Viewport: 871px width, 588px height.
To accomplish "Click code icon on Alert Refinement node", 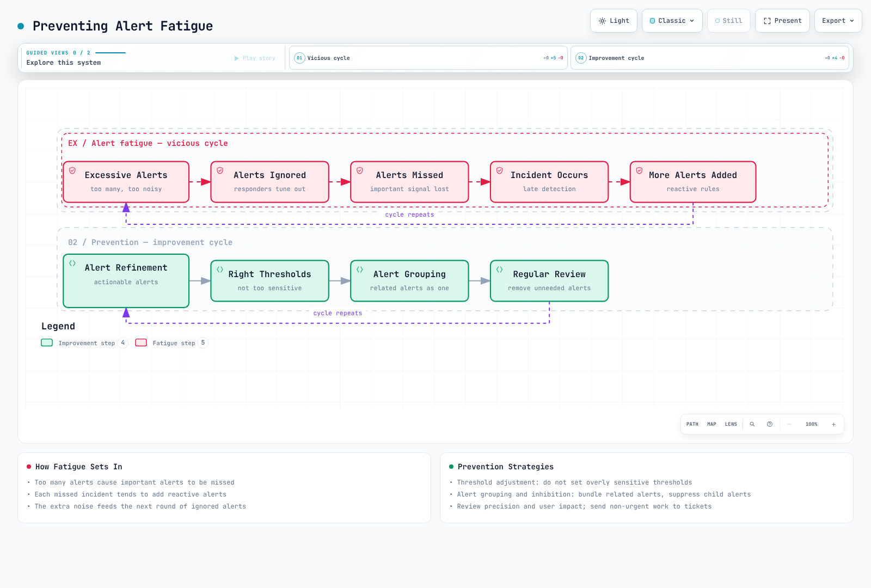I will (72, 263).
